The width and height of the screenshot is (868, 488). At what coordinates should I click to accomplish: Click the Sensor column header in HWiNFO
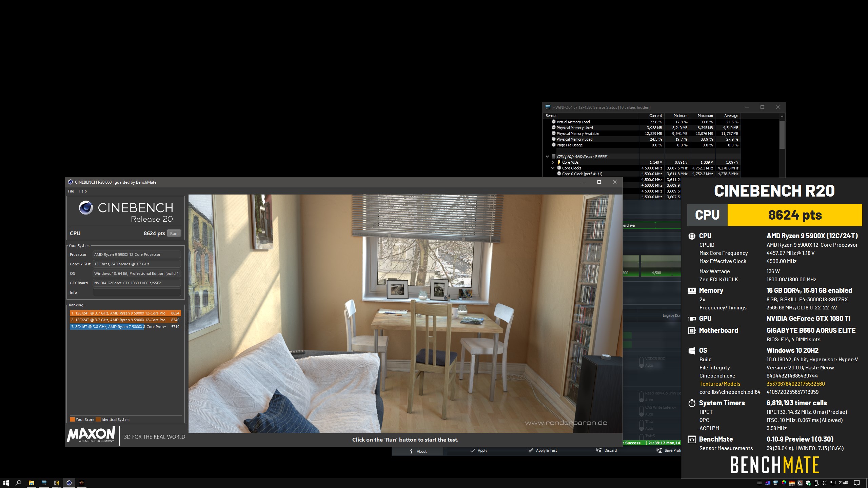591,116
